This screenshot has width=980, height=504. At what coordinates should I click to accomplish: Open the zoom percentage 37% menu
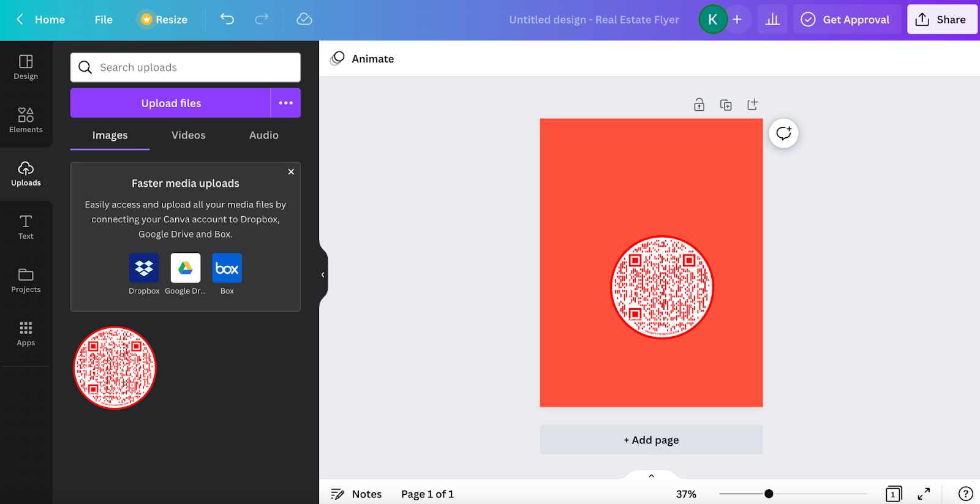tap(686, 494)
